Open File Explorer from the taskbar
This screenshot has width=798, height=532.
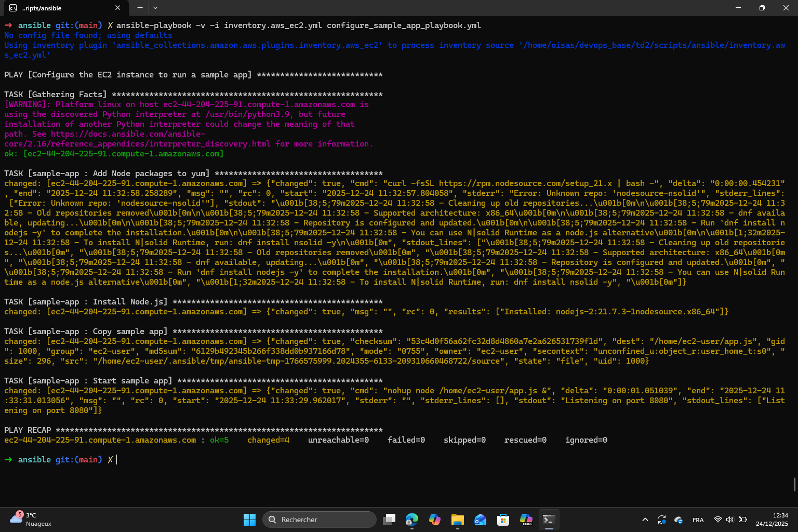[457, 519]
